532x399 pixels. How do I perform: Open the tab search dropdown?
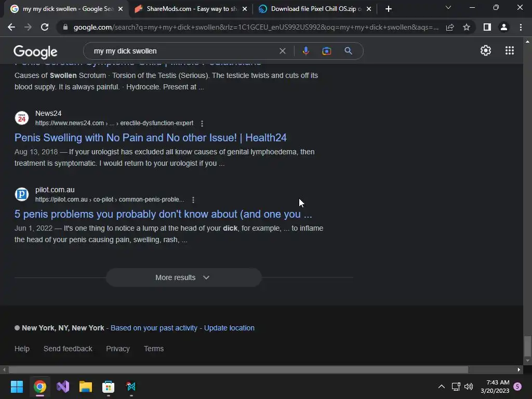[448, 7]
